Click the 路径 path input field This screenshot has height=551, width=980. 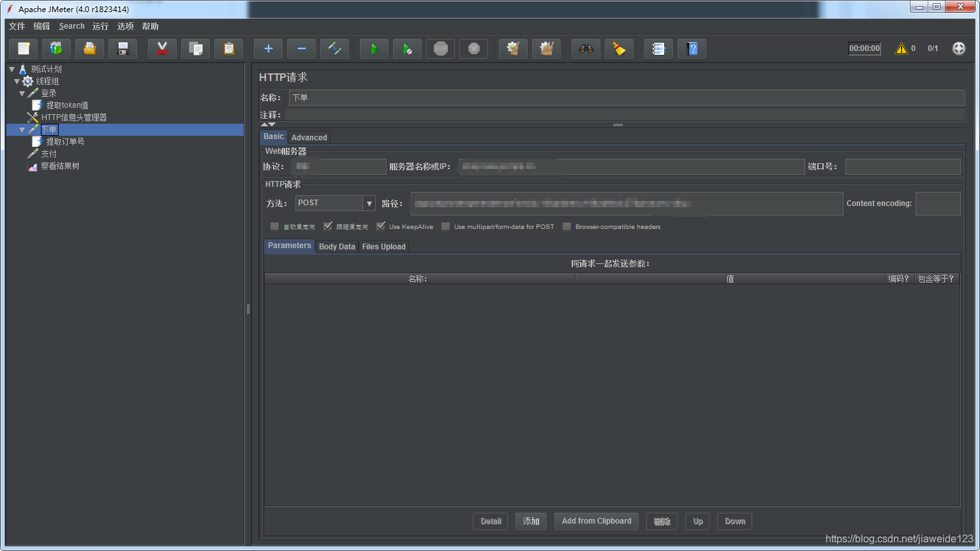627,203
